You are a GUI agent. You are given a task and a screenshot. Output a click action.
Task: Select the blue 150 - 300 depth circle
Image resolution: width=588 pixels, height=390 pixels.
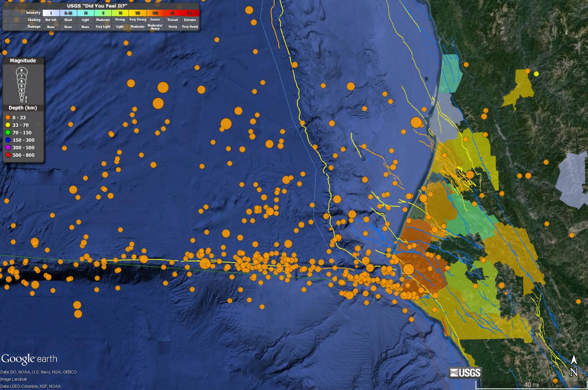click(x=7, y=140)
